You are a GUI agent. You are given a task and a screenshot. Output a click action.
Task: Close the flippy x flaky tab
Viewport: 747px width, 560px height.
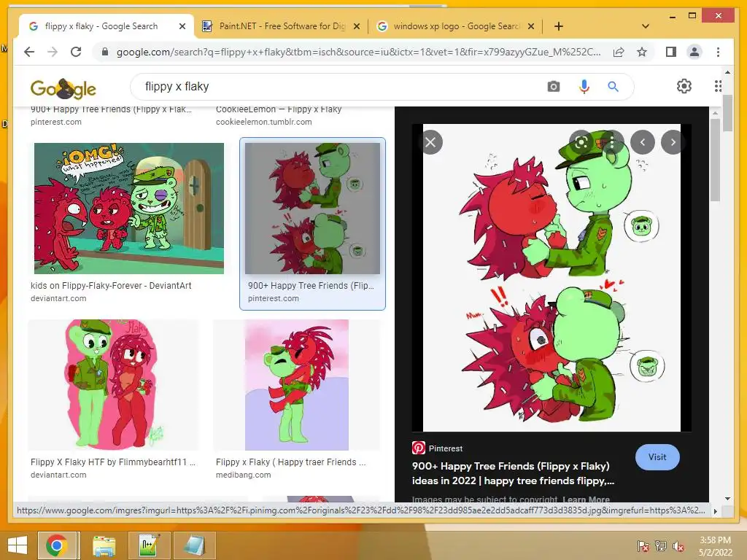pyautogui.click(x=182, y=26)
